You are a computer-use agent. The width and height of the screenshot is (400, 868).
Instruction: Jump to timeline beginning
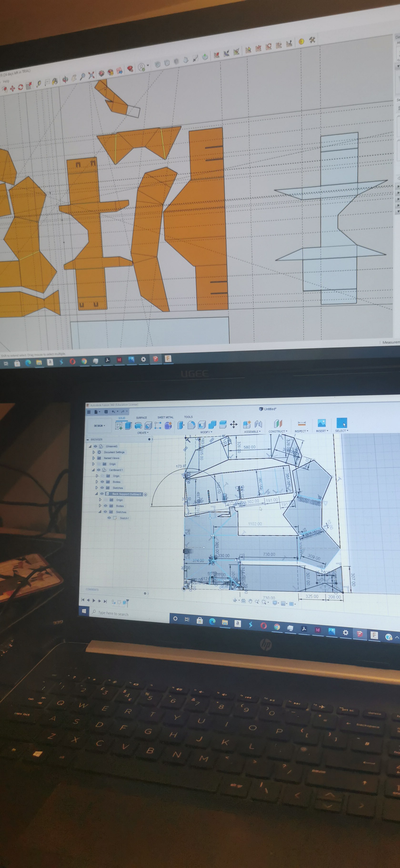pyautogui.click(x=83, y=600)
